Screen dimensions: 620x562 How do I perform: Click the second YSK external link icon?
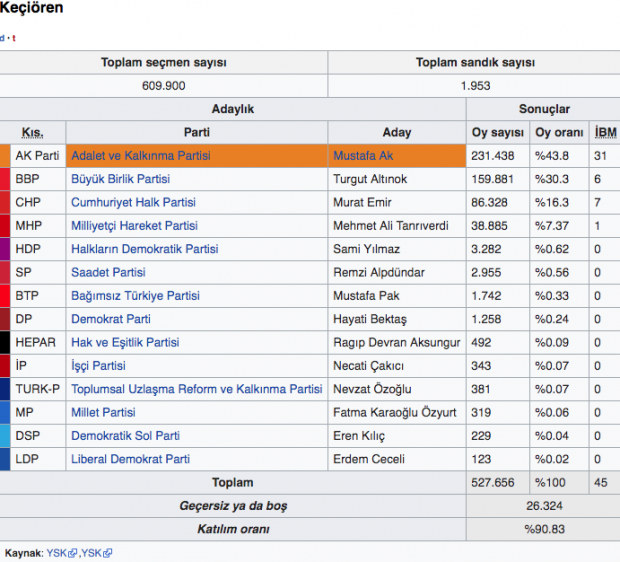point(106,553)
